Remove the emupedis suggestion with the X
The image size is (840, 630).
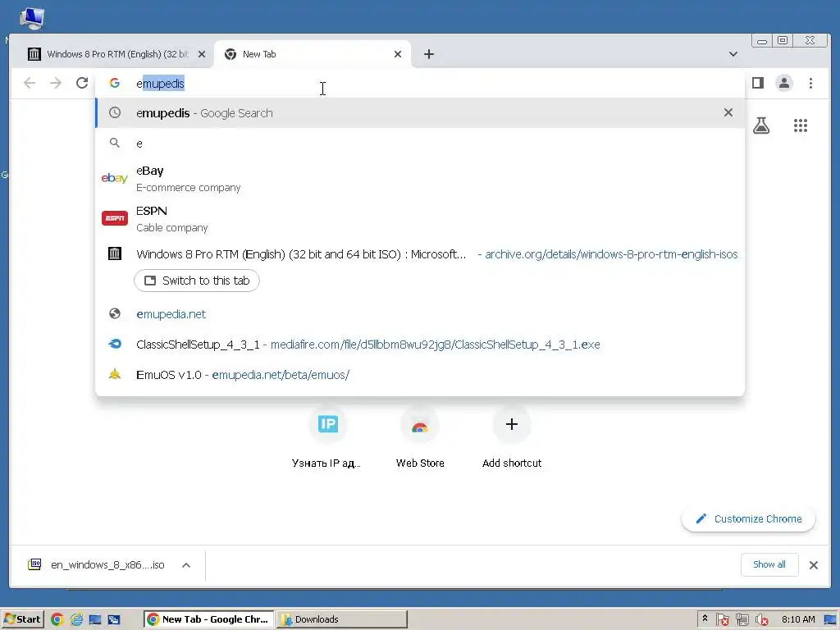pyautogui.click(x=728, y=112)
